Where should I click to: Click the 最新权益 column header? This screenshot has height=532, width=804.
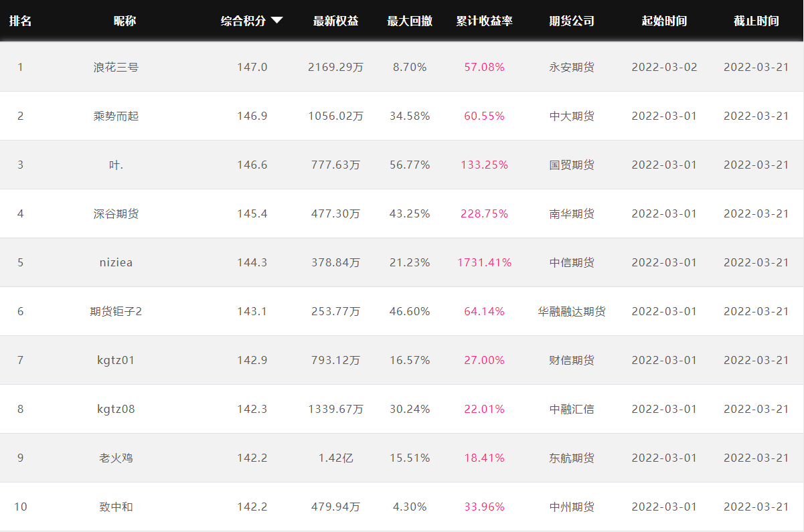[335, 21]
